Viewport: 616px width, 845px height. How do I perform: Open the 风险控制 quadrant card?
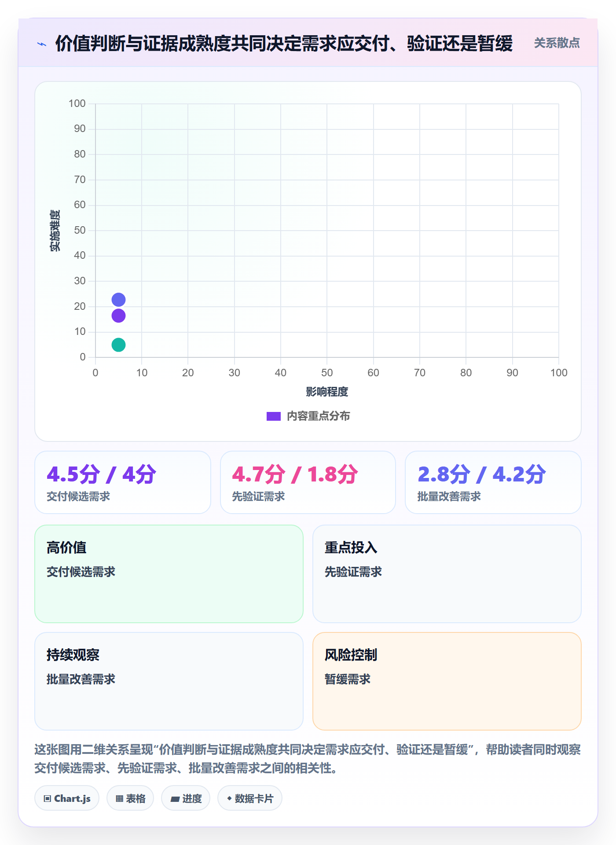pyautogui.click(x=447, y=681)
